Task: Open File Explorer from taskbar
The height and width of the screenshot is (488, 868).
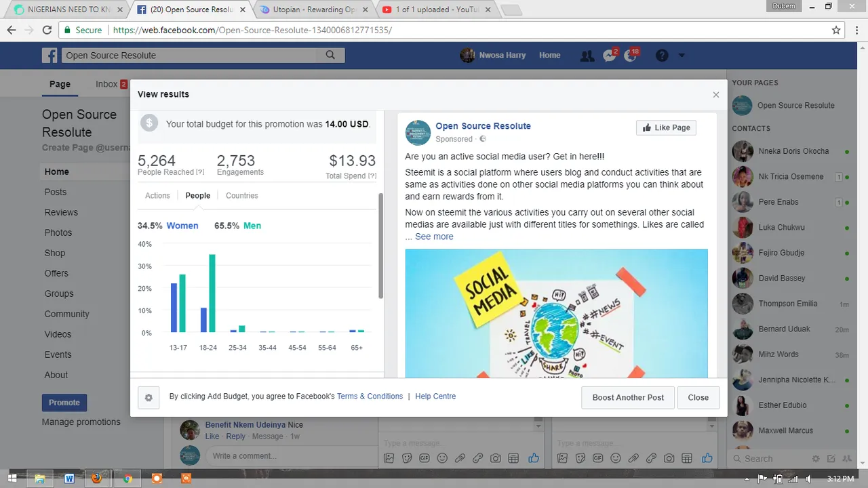Action: (x=40, y=479)
